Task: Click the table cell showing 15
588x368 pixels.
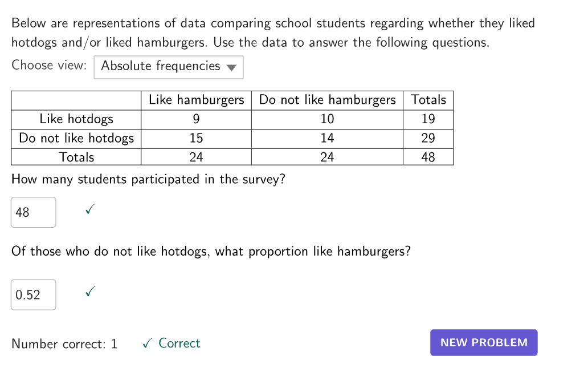Action: [196, 138]
